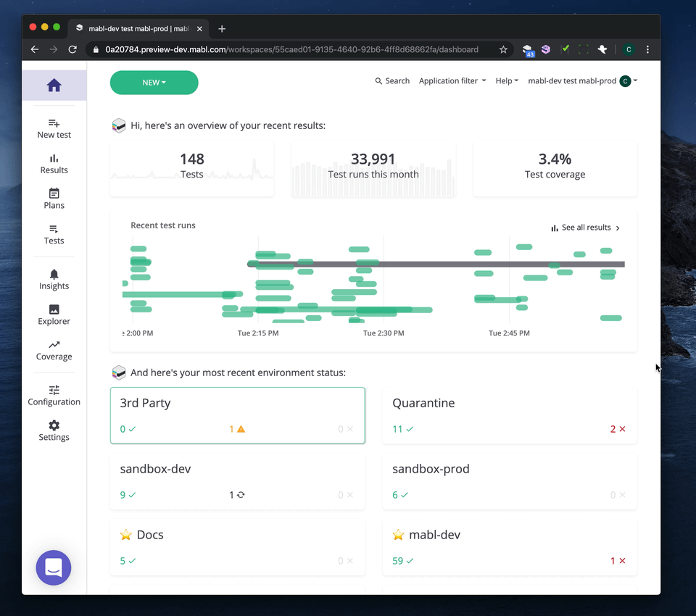This screenshot has height=616, width=696.
Task: Open the Explorer sidebar item
Action: tap(54, 315)
